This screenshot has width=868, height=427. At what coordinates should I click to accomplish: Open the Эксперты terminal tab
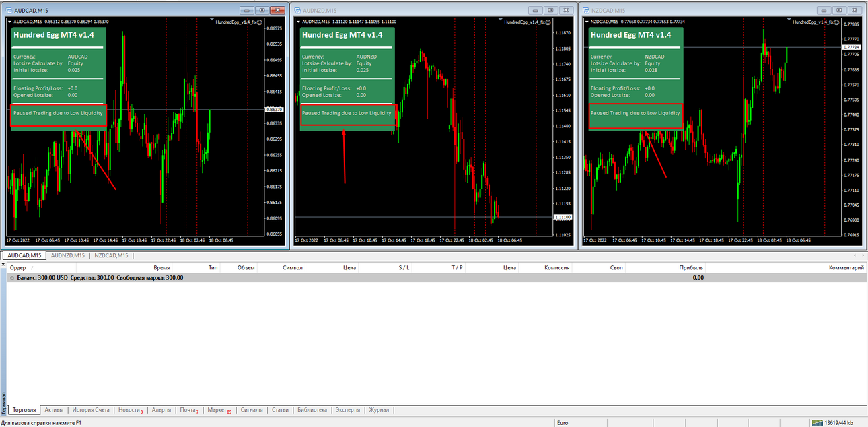point(348,409)
